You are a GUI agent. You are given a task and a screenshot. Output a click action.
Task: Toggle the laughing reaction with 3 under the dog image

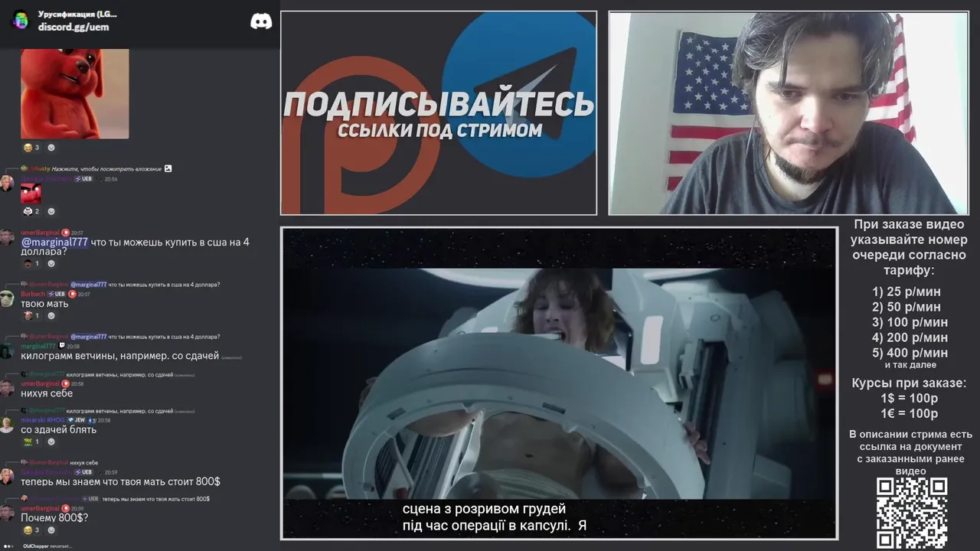(x=31, y=148)
